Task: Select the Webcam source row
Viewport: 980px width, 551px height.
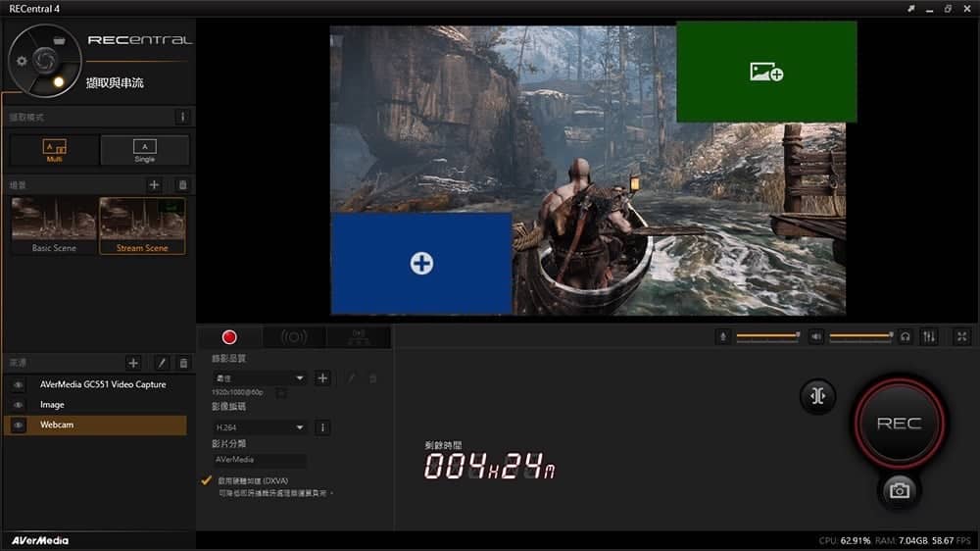Action: pos(96,425)
